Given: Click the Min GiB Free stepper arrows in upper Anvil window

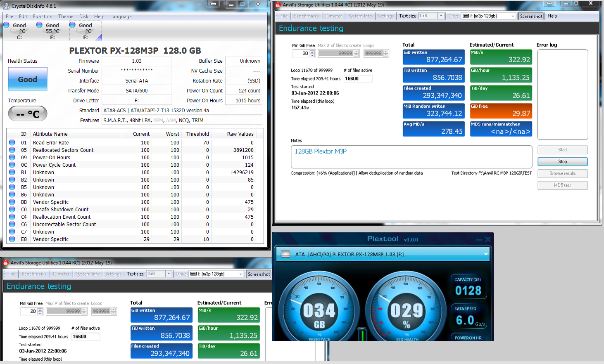Looking at the screenshot, I should (312, 53).
